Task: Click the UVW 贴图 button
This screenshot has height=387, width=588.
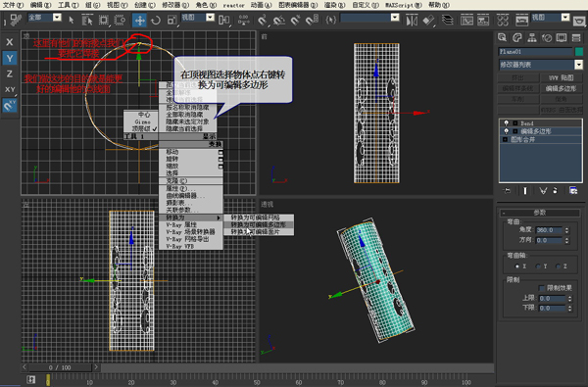Action: (x=562, y=77)
